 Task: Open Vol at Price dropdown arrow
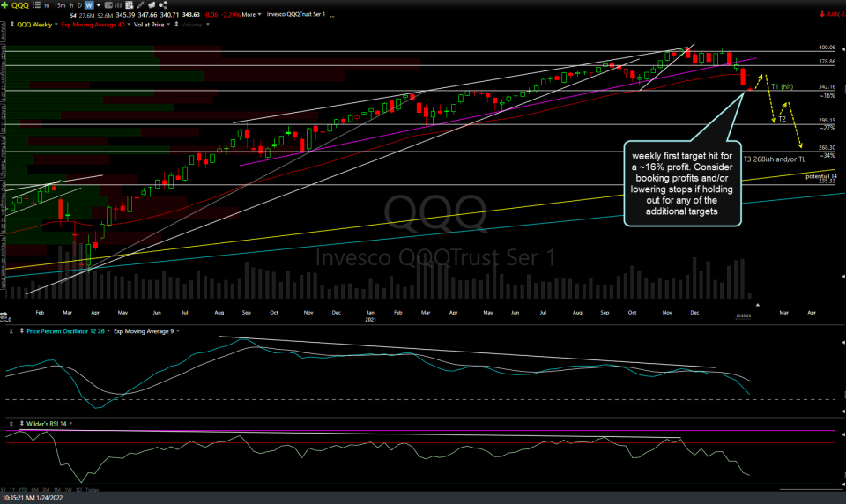[x=168, y=25]
